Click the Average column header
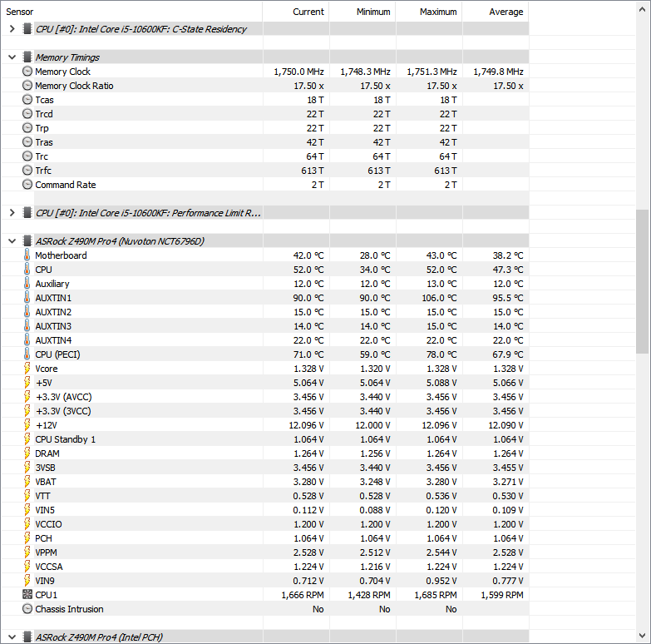The image size is (651, 644). 496,12
